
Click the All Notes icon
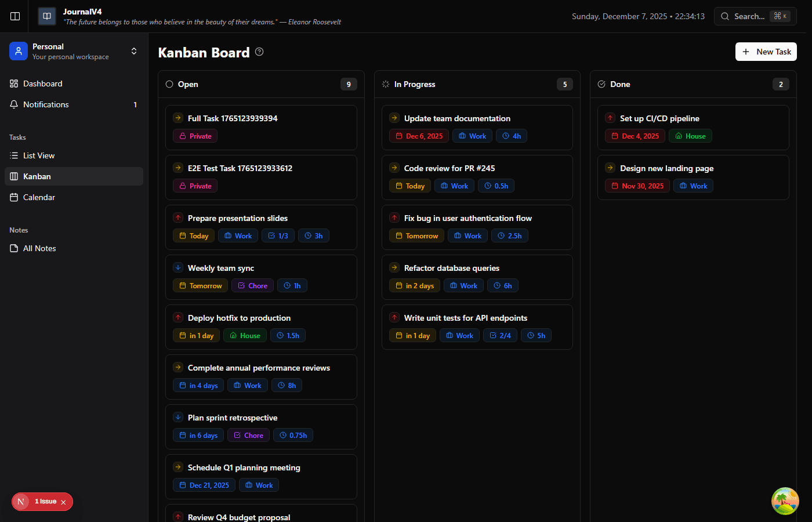(x=13, y=248)
